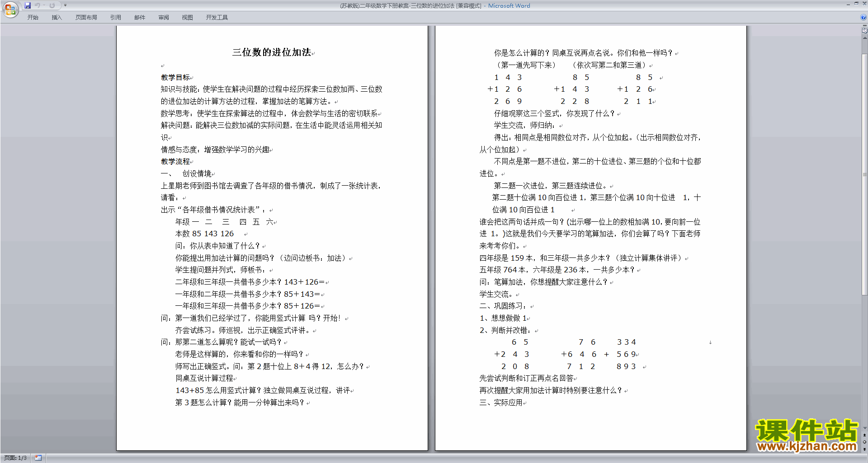Open the 开始 ribbon tab
Image resolution: width=868 pixels, height=463 pixels.
pos(33,18)
